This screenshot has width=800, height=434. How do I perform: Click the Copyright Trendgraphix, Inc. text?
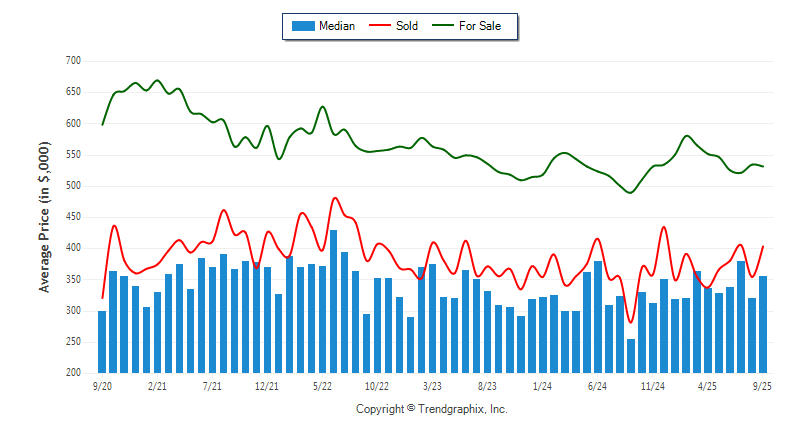(432, 409)
